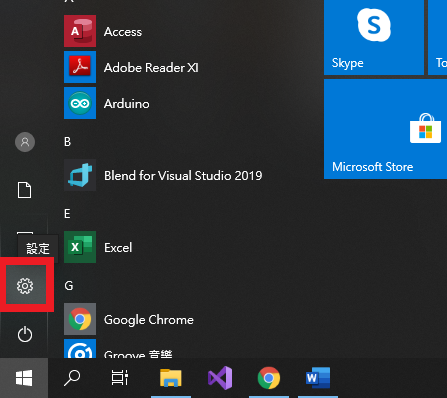Click the Access app icon

(80, 31)
